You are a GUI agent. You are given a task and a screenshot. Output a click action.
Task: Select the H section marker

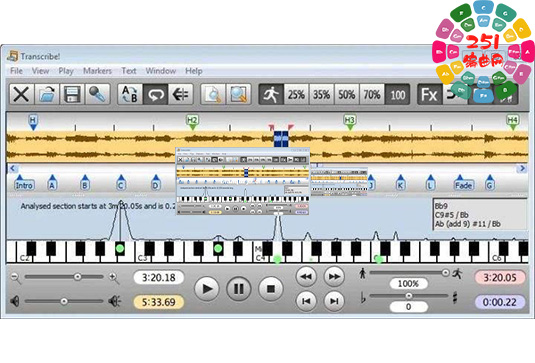[33, 122]
